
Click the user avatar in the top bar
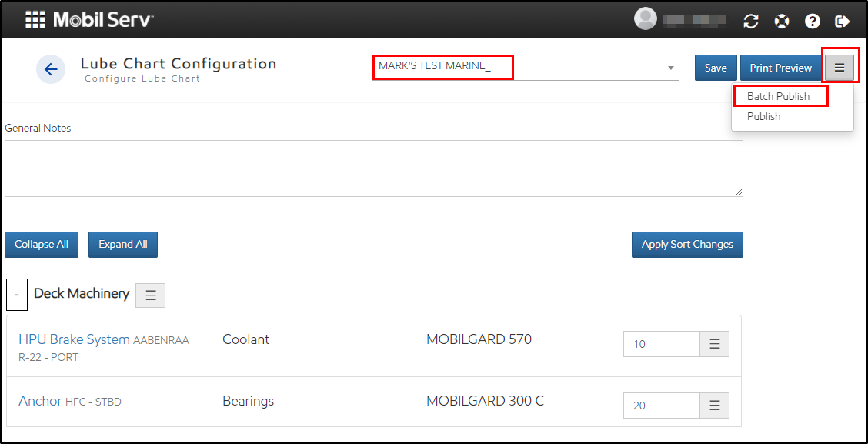click(645, 18)
